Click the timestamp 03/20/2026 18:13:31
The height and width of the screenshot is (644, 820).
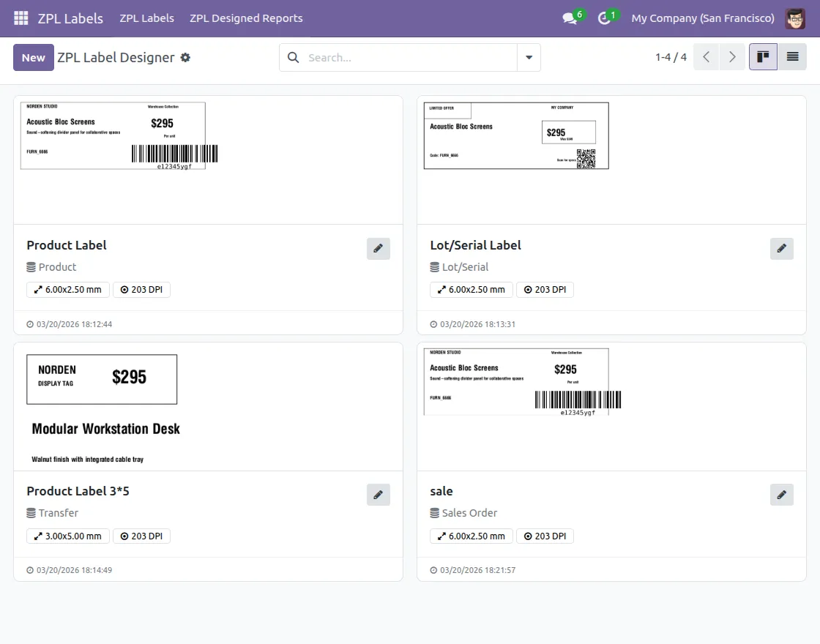point(477,324)
